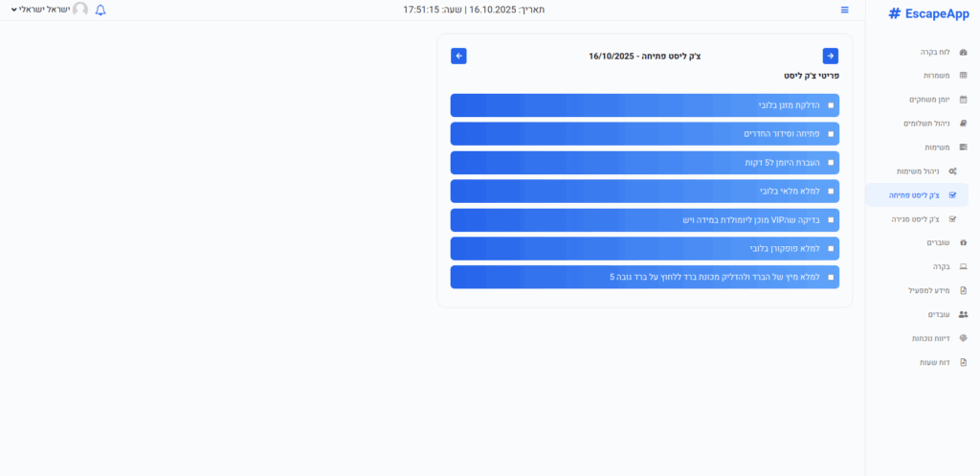
Task: Tick the פתיחה וסידור החדרים checkbox
Action: tap(831, 134)
